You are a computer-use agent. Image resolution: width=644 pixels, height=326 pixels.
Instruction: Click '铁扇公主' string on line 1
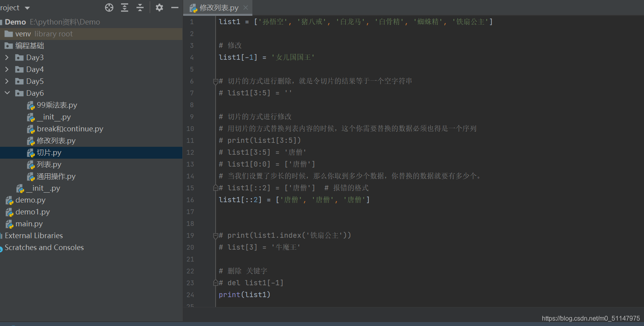click(x=470, y=22)
